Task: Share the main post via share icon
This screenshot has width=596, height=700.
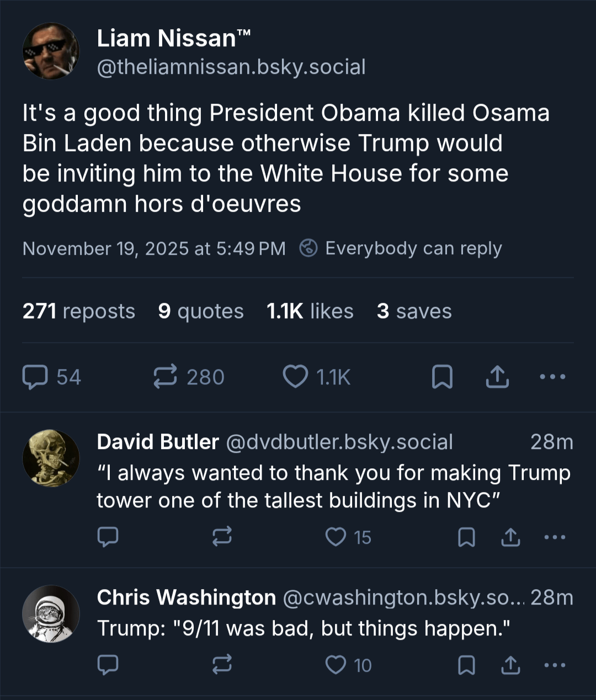Action: (497, 377)
